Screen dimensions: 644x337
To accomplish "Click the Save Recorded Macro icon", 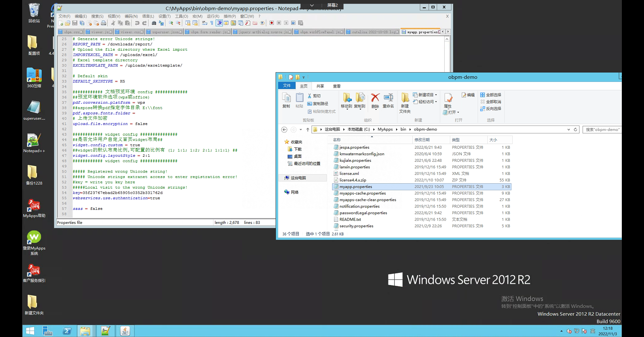I will coord(301,23).
